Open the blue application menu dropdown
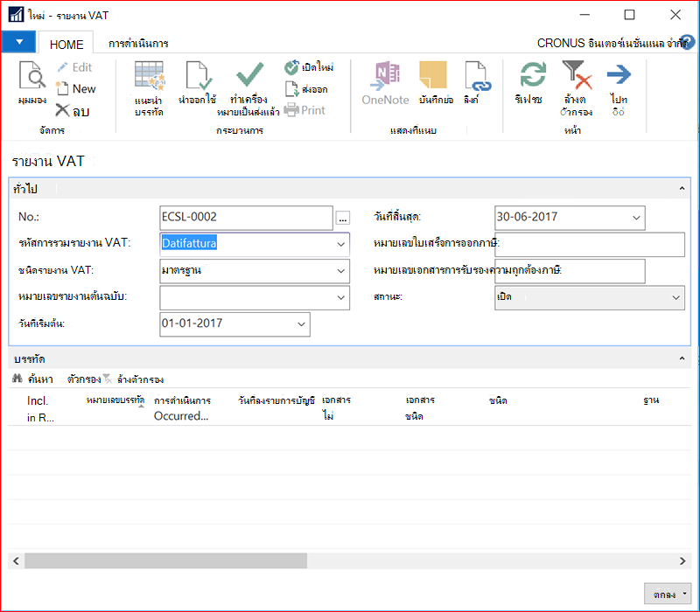700x612 pixels. (x=18, y=42)
